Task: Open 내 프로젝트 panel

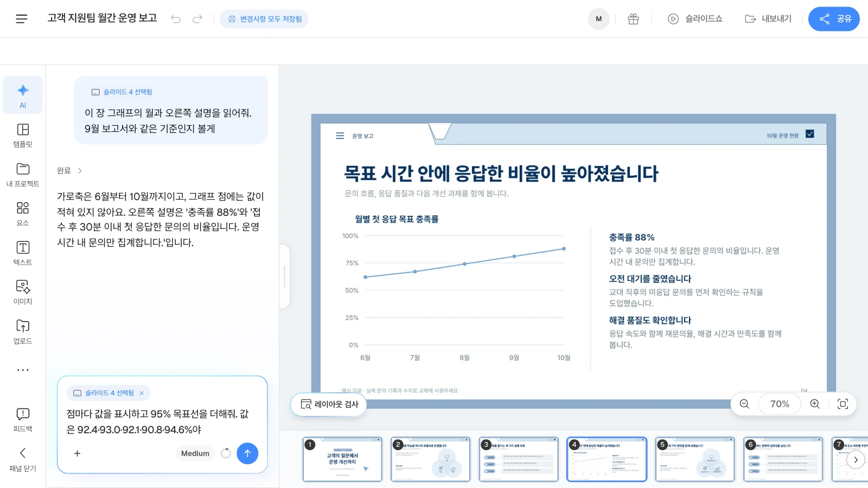Action: [x=23, y=175]
